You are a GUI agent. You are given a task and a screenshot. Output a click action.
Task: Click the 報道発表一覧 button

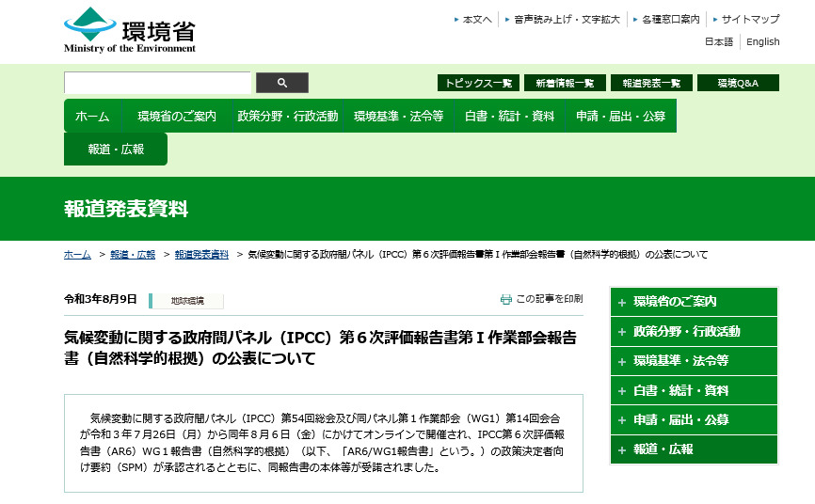(651, 83)
